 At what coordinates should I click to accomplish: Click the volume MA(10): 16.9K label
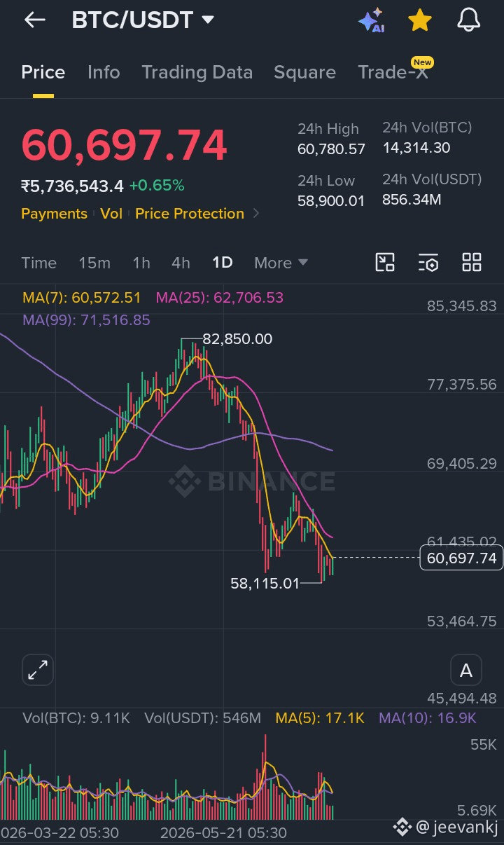(427, 718)
